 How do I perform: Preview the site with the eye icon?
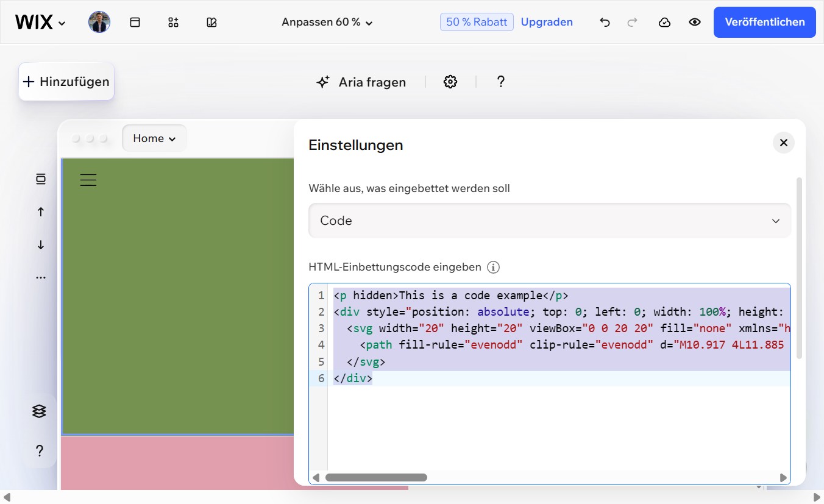point(695,22)
